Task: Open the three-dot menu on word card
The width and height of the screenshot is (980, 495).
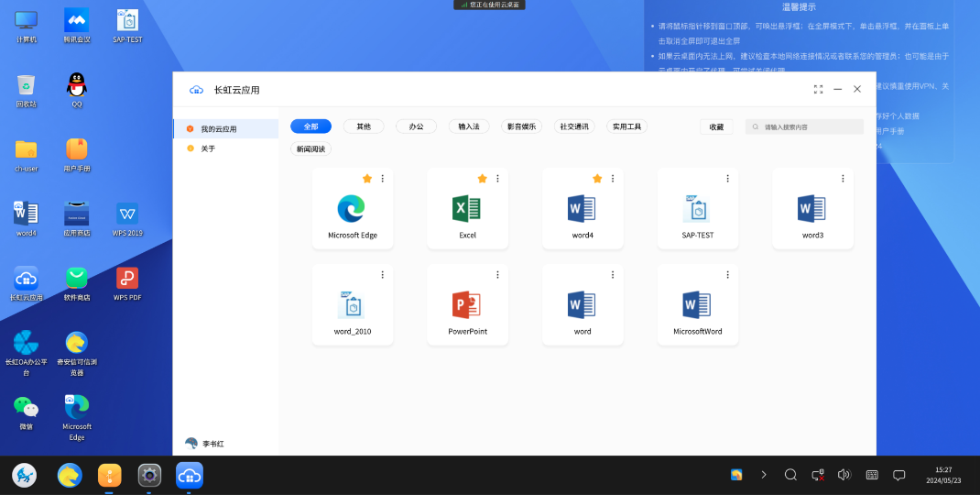Action: [613, 275]
